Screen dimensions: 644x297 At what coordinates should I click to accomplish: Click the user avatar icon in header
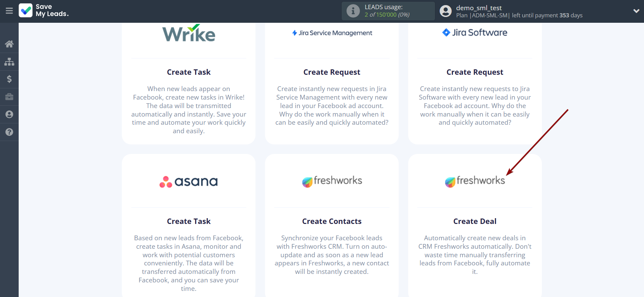(446, 11)
